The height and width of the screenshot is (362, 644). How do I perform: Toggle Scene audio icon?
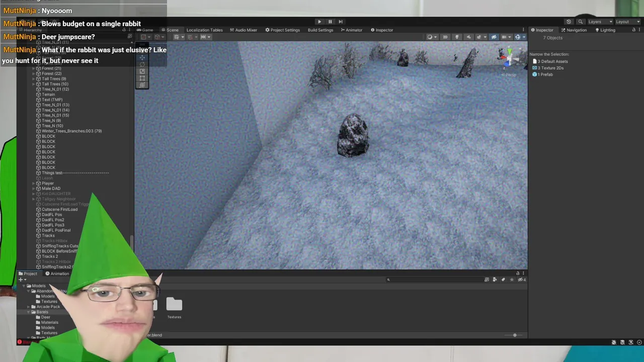(x=469, y=37)
